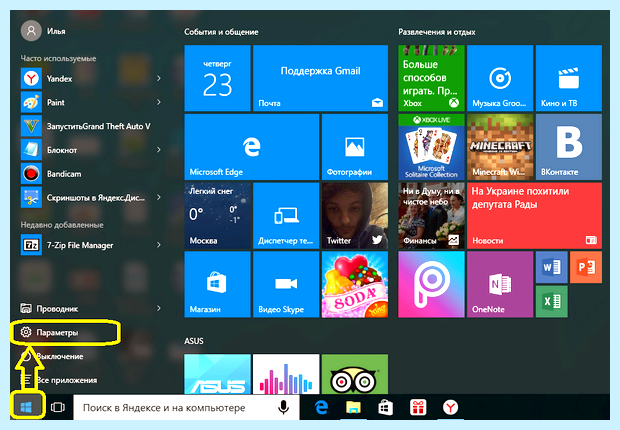Screen dimensions: 620x430
Task: Launch the Видео Skype tile
Action: [x=286, y=284]
